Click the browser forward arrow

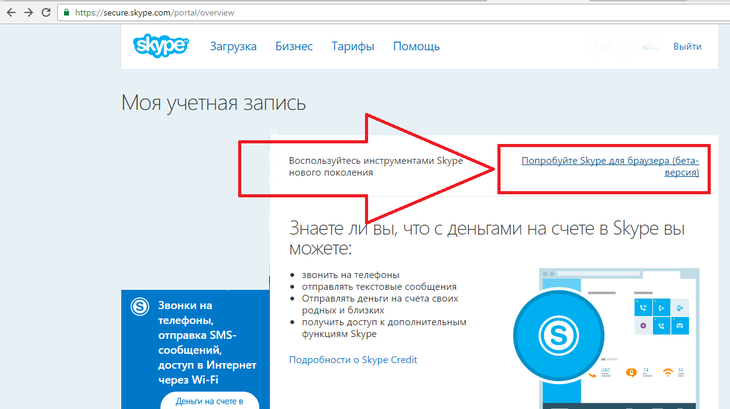pyautogui.click(x=28, y=13)
